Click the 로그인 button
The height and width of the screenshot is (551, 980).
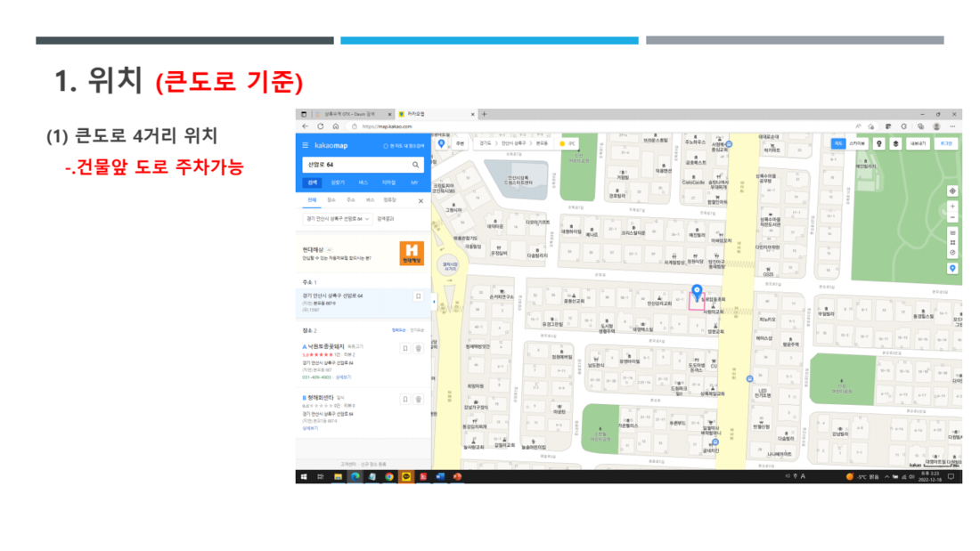tap(945, 143)
